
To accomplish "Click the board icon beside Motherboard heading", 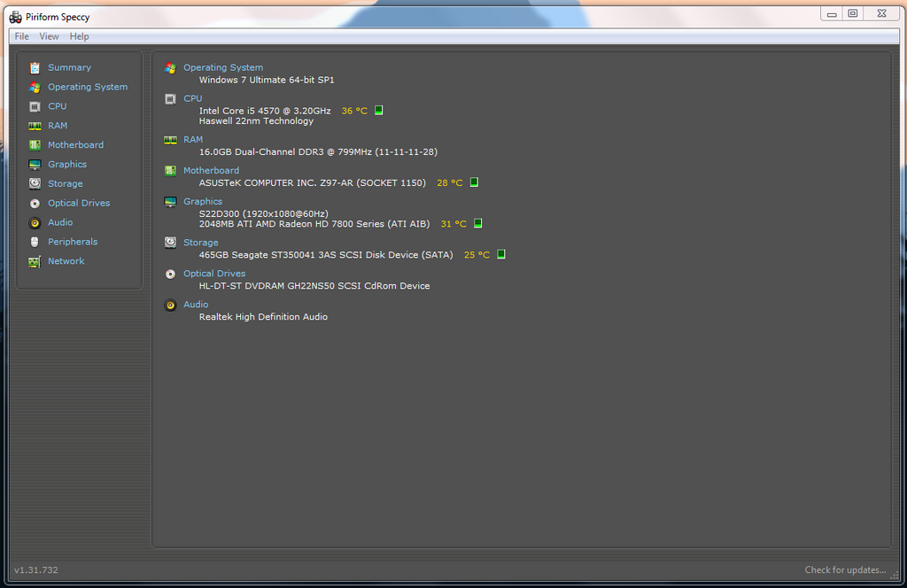I will pyautogui.click(x=170, y=171).
